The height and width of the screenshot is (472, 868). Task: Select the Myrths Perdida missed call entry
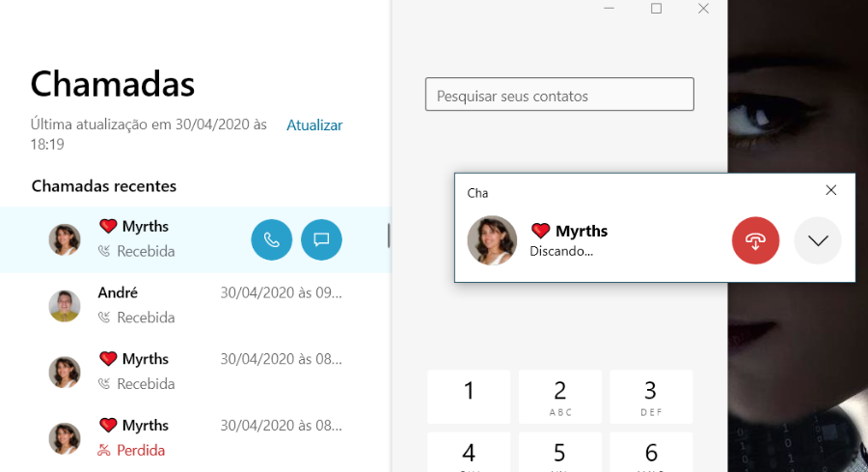(193, 438)
